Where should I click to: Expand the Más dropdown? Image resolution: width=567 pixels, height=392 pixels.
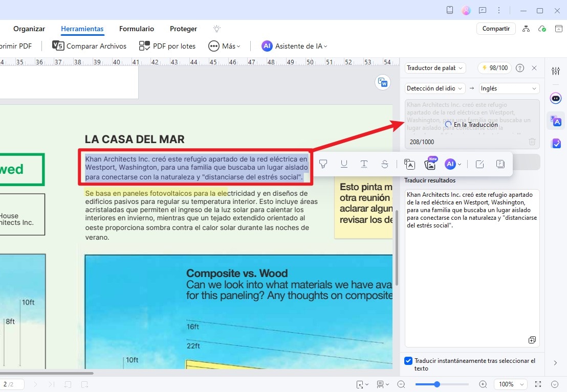pos(224,46)
